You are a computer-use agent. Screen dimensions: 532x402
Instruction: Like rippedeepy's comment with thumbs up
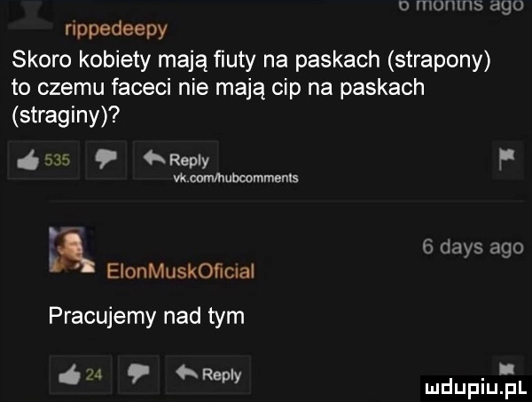(43, 160)
